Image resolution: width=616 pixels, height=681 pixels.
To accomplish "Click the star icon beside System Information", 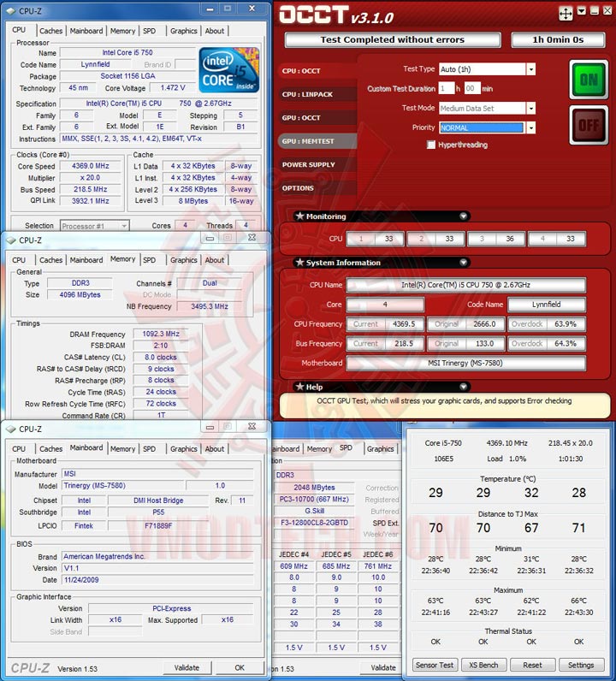I will coord(299,263).
